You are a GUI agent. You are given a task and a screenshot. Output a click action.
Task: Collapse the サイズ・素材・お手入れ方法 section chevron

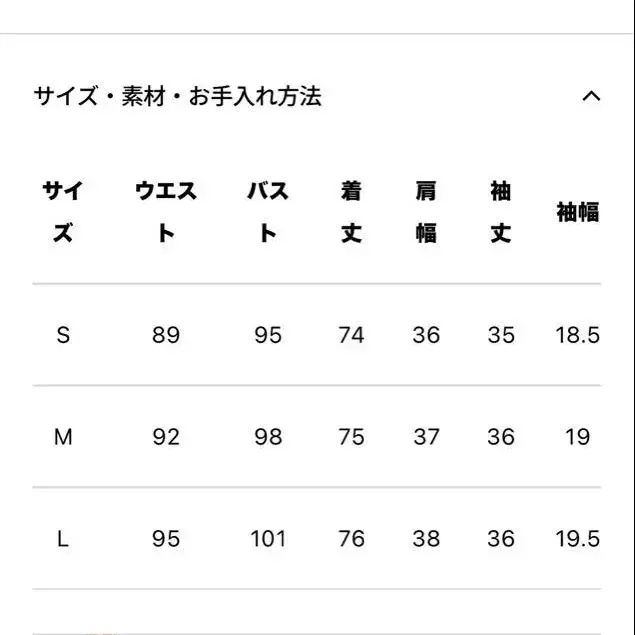pos(591,97)
